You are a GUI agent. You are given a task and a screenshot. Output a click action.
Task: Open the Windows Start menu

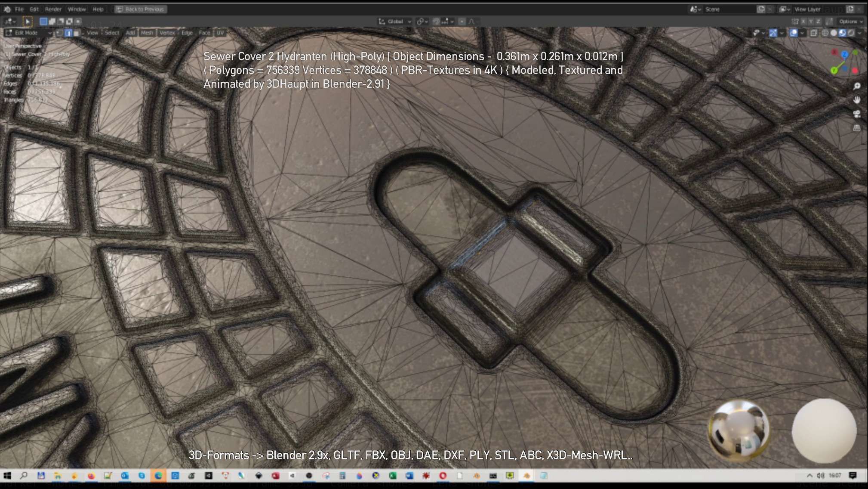[x=7, y=476]
